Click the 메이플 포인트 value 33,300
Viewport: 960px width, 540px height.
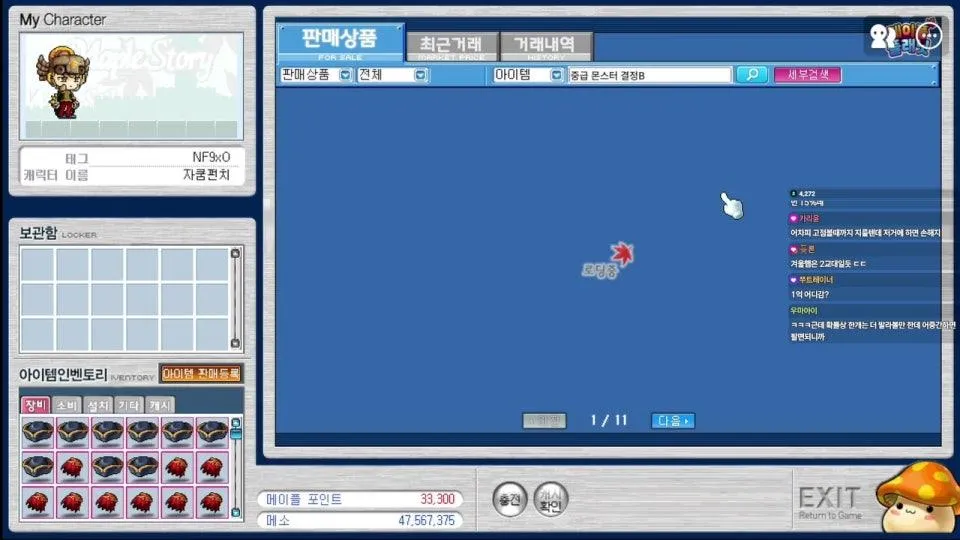click(437, 499)
